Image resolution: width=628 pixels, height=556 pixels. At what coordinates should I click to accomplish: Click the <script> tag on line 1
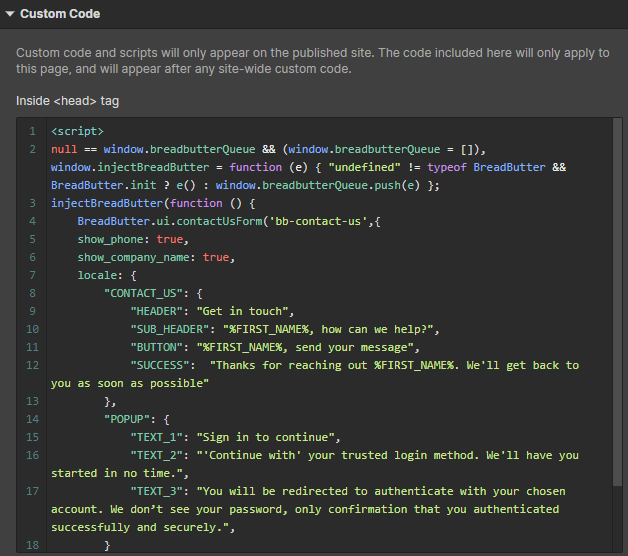click(x=77, y=131)
